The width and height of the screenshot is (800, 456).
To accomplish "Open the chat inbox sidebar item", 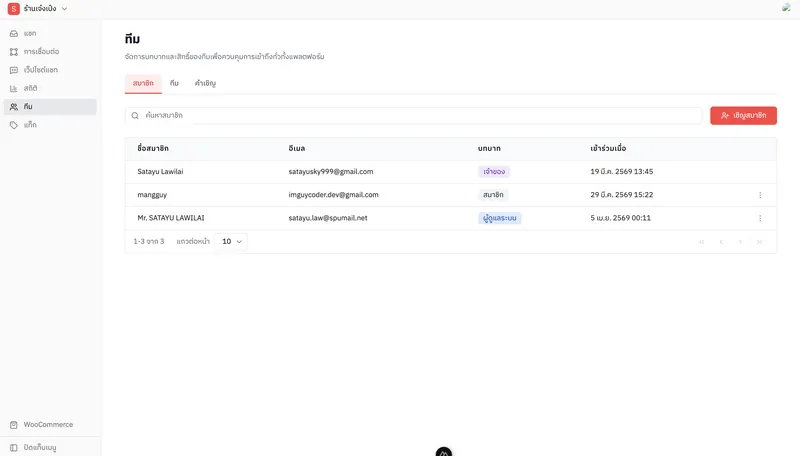I will [50, 33].
